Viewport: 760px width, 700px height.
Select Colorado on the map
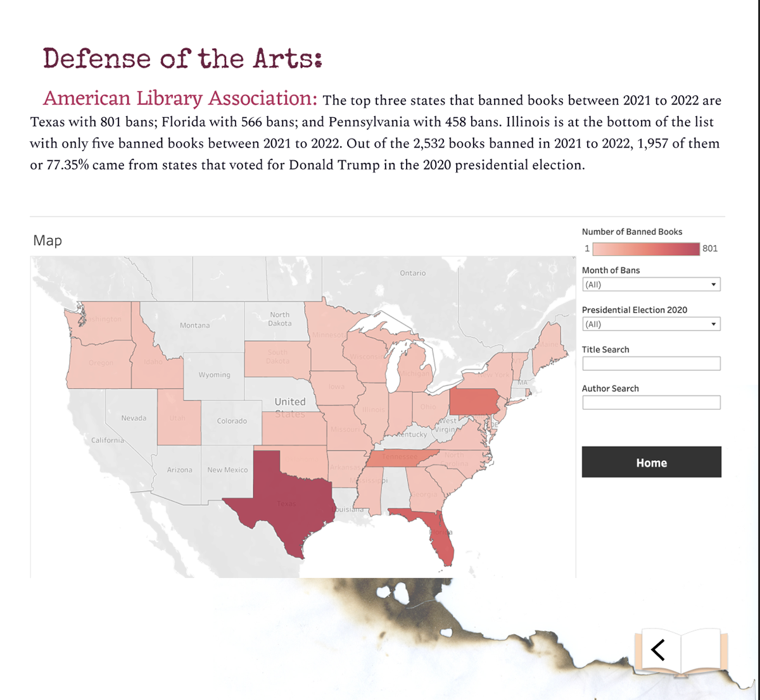[x=231, y=421]
